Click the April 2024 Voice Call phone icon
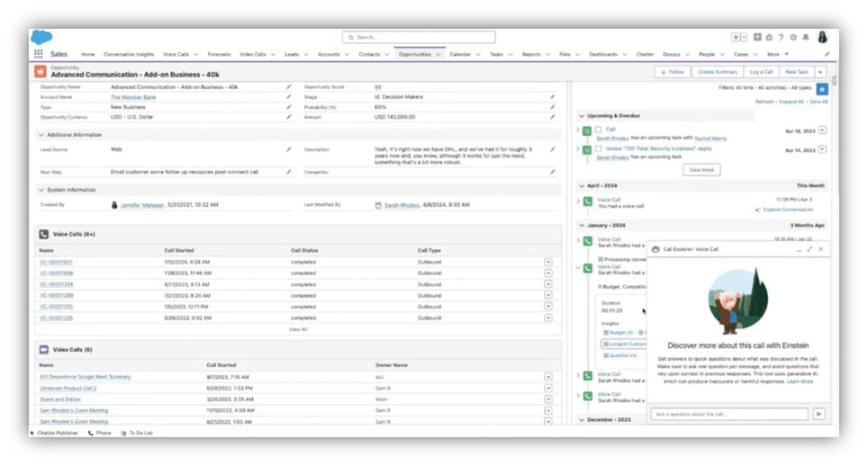 588,202
